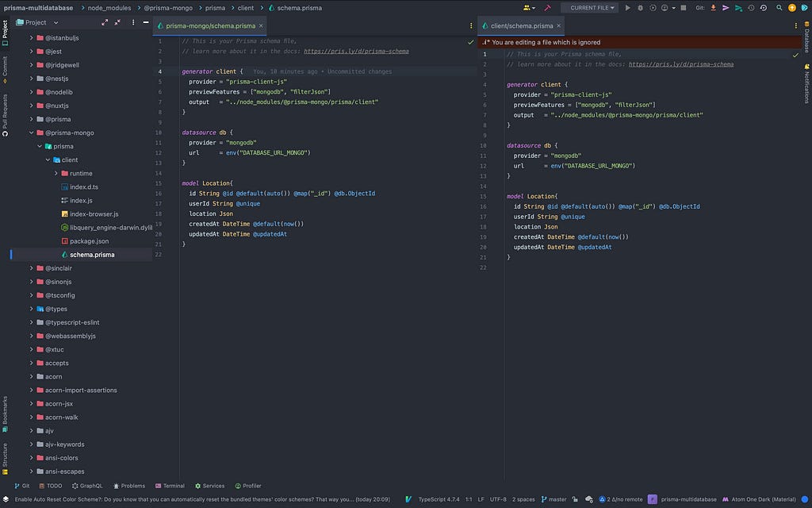Select index-browser.js in the project tree
This screenshot has width=812, height=508.
94,214
